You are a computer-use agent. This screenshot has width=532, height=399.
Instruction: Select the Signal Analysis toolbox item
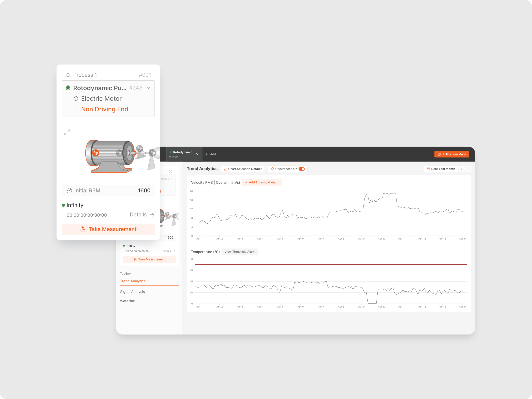[132, 291]
